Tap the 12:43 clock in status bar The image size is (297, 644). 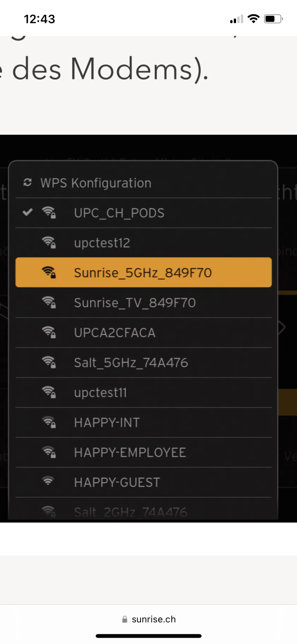[x=39, y=19]
